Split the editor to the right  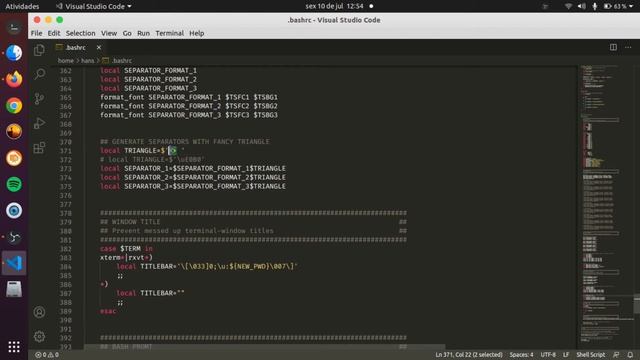[613, 47]
